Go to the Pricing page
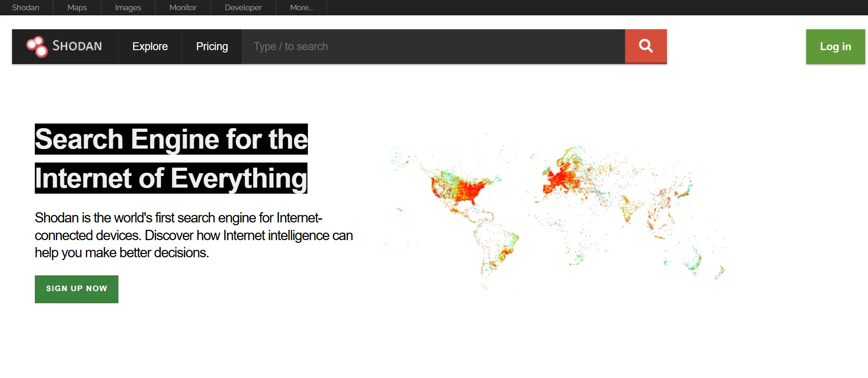 [212, 46]
